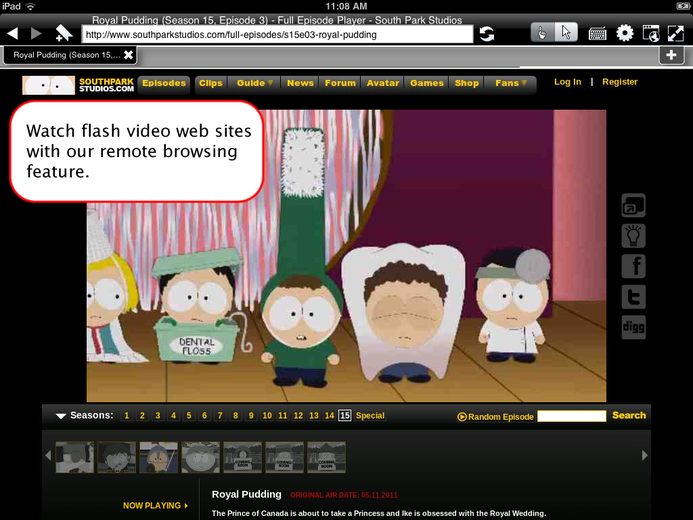Image resolution: width=693 pixels, height=520 pixels.
Task: Expand the Guide dropdown menu
Action: click(x=255, y=84)
